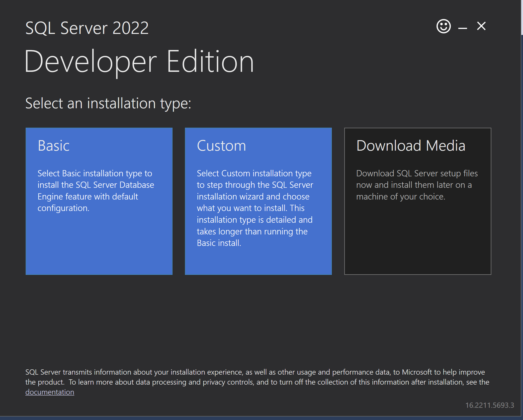The width and height of the screenshot is (523, 420).
Task: Open the documentation link
Action: [50, 392]
